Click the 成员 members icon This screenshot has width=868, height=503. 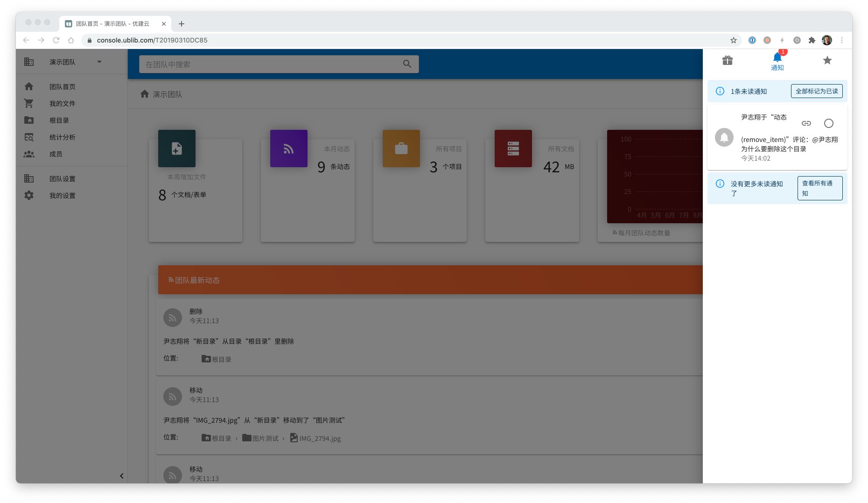pos(29,154)
